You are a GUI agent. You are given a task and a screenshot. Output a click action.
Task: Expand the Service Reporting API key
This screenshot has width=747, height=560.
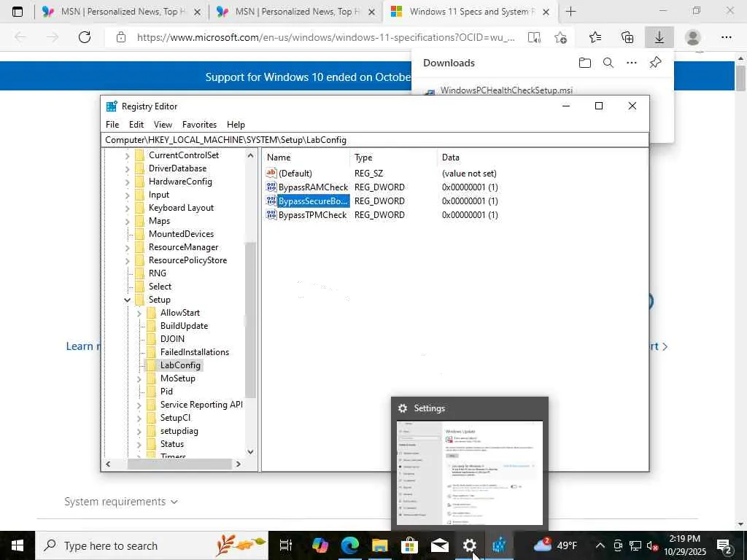click(x=139, y=405)
